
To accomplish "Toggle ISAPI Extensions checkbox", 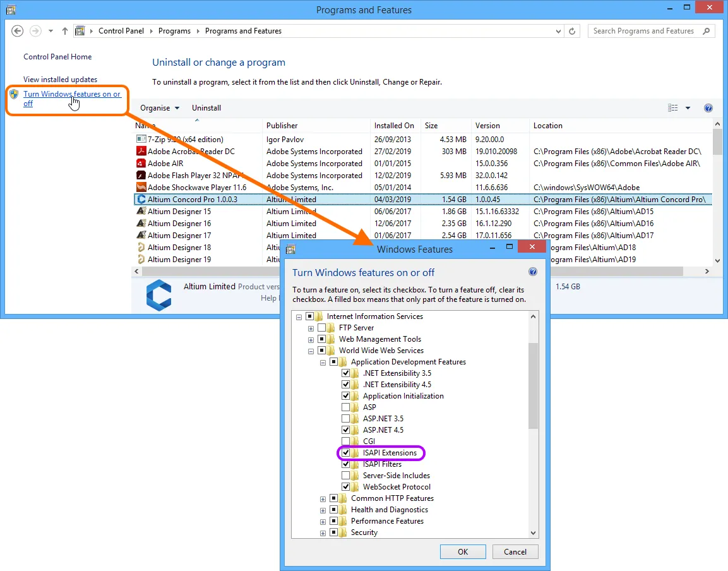I will (345, 452).
